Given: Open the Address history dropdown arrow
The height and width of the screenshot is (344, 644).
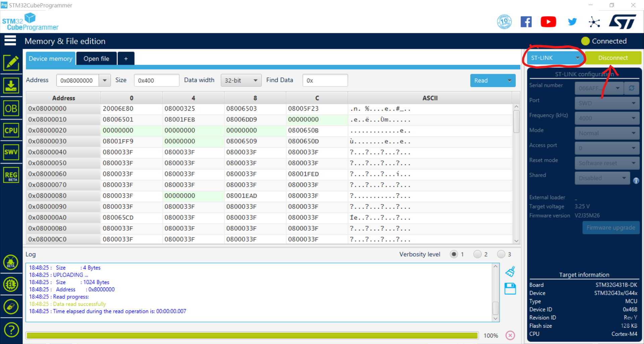Looking at the screenshot, I should tap(105, 80).
